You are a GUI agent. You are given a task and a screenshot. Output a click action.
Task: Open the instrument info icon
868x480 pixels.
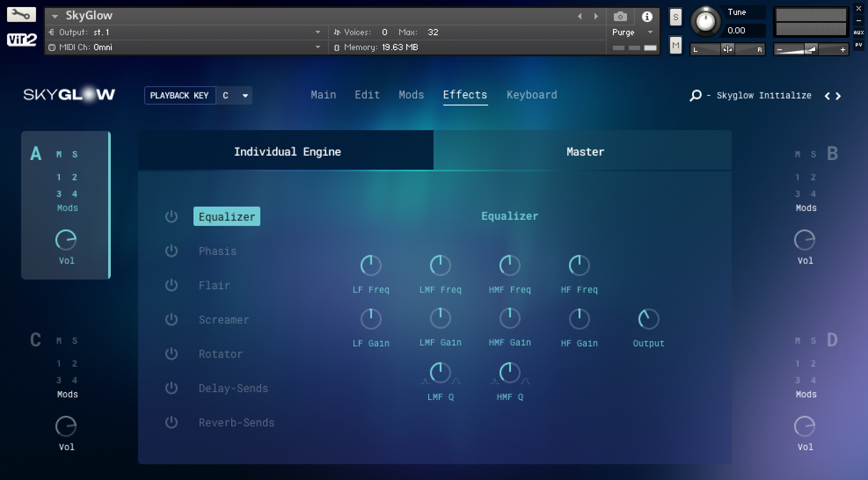click(646, 17)
